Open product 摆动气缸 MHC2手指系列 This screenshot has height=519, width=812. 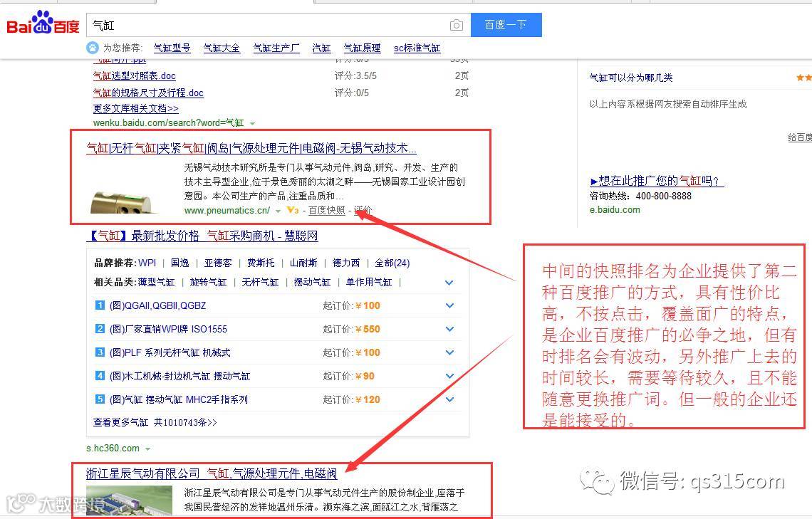point(179,399)
